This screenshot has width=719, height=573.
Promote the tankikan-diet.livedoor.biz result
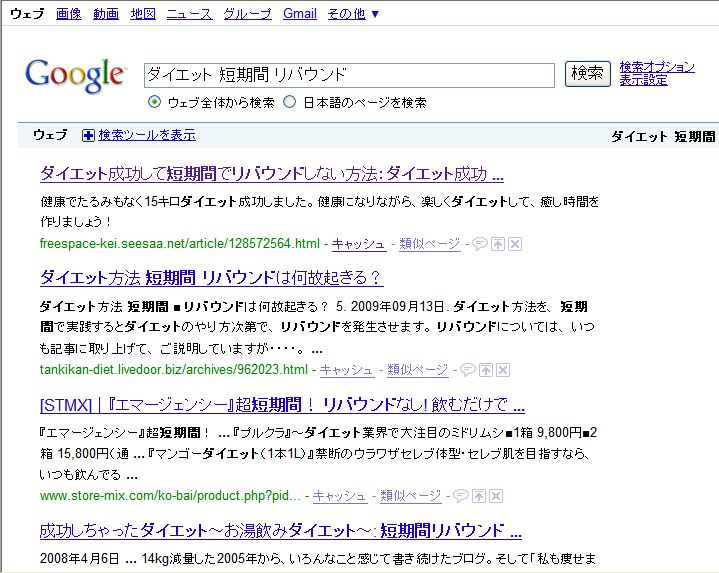click(x=485, y=370)
